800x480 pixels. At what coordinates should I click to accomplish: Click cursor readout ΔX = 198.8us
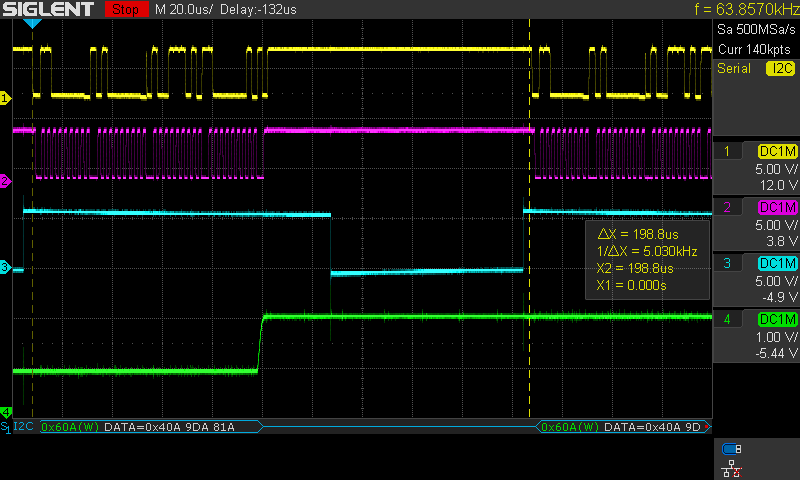(x=638, y=234)
